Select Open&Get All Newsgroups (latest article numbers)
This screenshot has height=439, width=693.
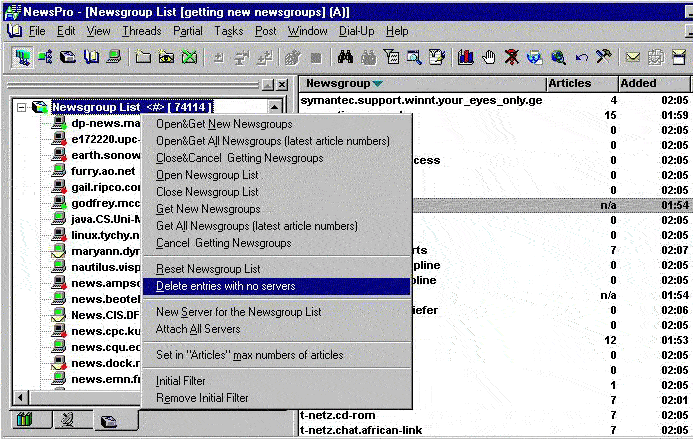[x=277, y=141]
